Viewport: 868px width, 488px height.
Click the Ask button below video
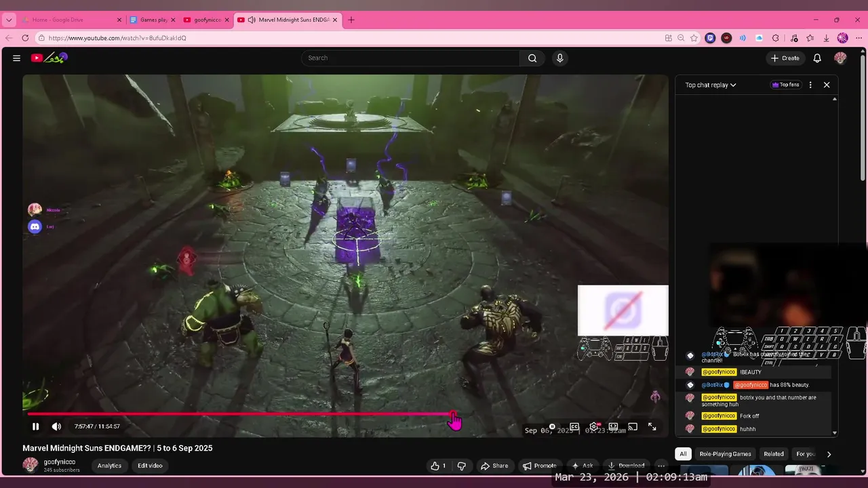583,466
